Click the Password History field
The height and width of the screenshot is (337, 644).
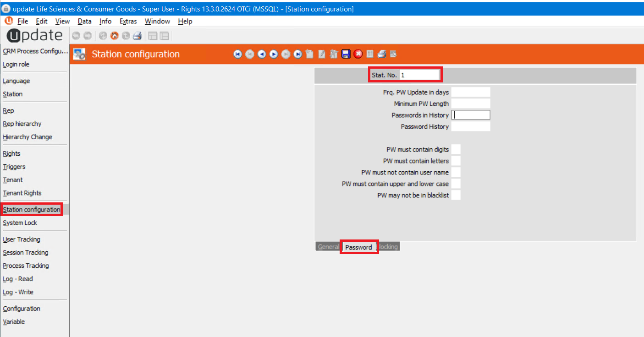471,126
